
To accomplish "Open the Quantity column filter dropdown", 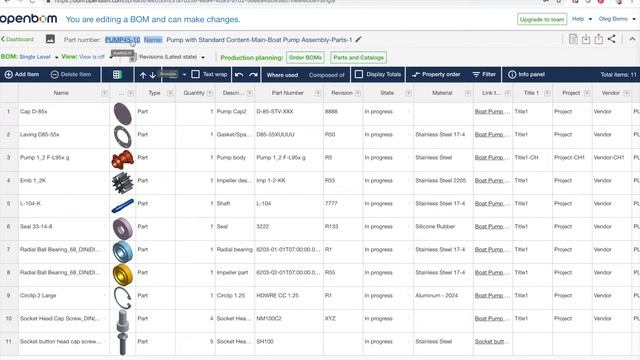I will pyautogui.click(x=210, y=93).
